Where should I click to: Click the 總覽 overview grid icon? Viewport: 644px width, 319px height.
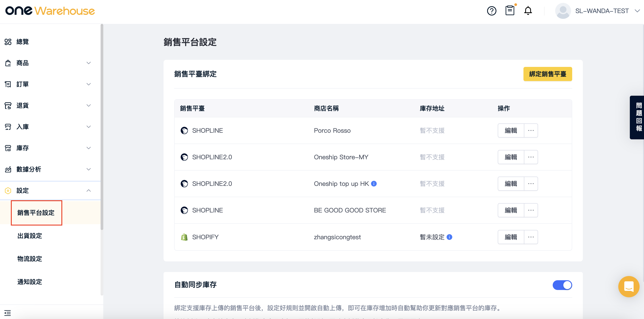click(x=8, y=42)
